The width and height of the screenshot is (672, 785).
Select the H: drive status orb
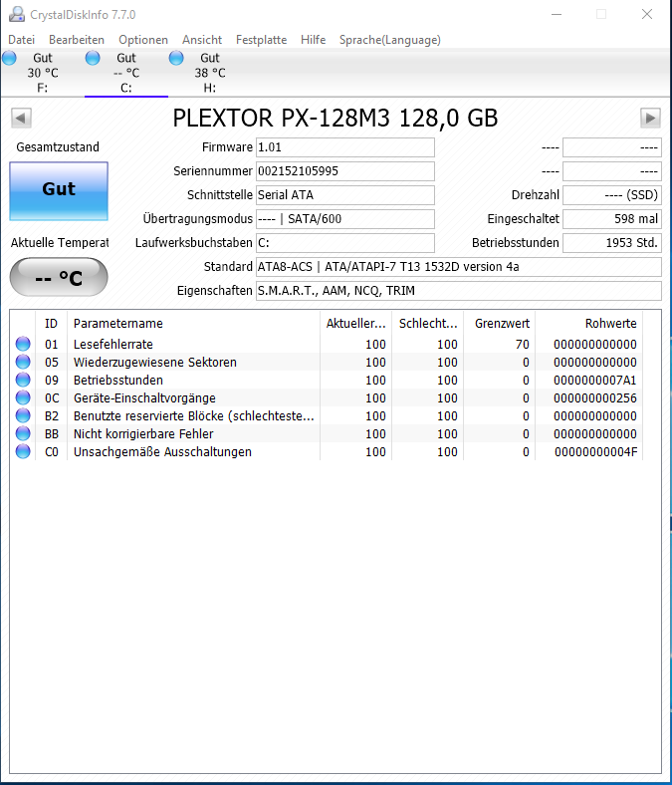tap(176, 58)
